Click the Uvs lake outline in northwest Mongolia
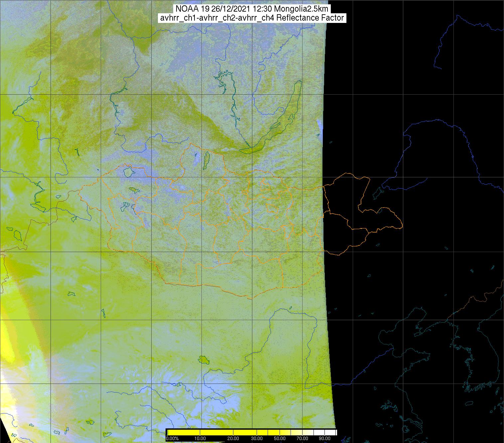 128,172
